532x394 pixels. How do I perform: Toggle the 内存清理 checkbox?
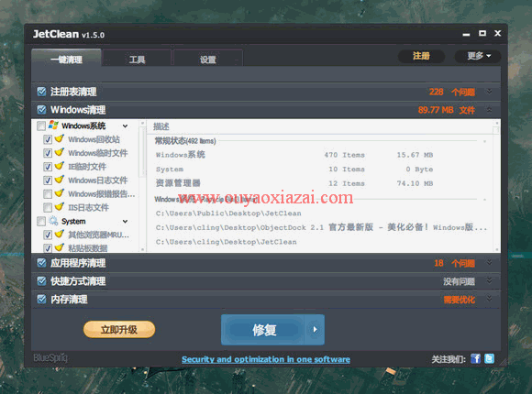41,299
